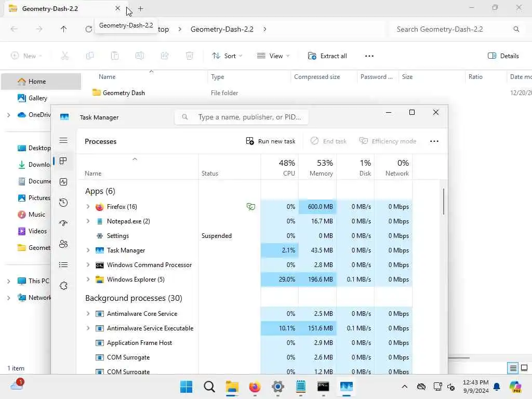This screenshot has height=399, width=532.
Task: Sort processes by Name column header
Action: click(137, 167)
